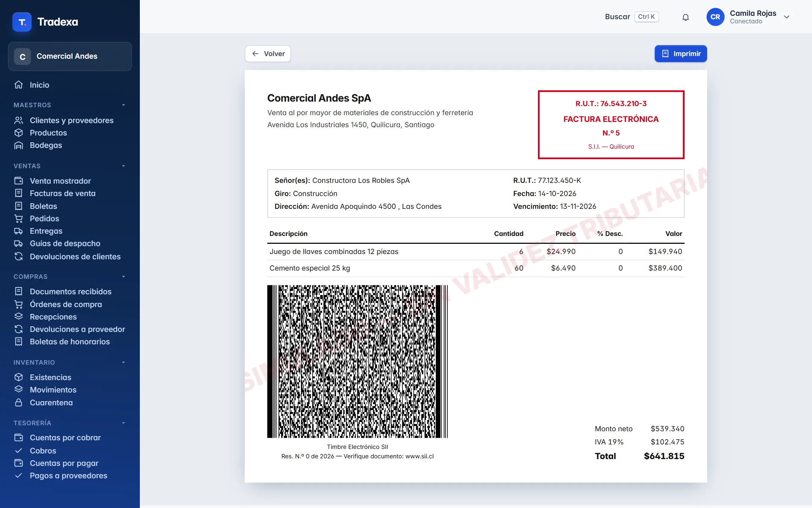Image resolution: width=812 pixels, height=508 pixels.
Task: Click the Tradexa logo icon
Action: [x=22, y=22]
